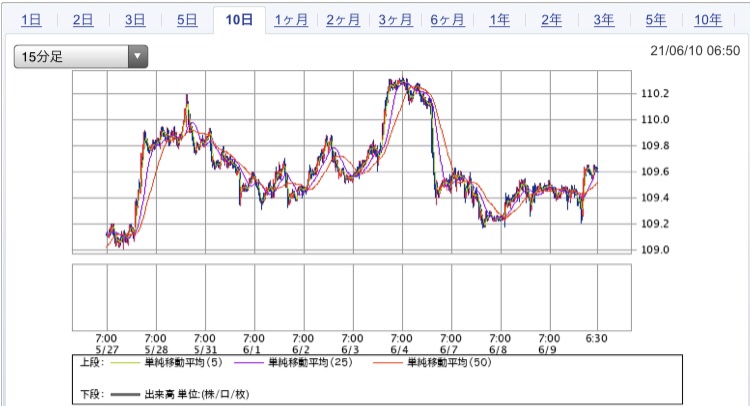
Task: Switch to the 1ヶ月 chart range
Action: tap(291, 20)
